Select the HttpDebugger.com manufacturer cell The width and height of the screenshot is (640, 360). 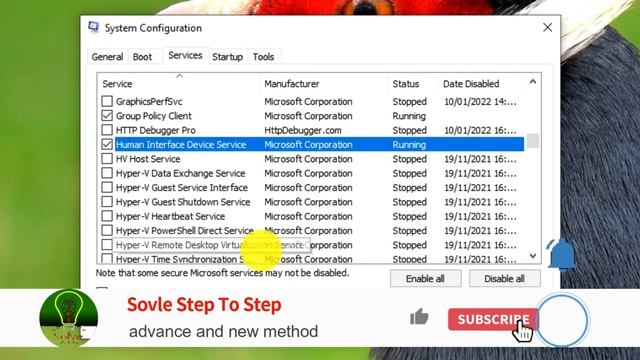pyautogui.click(x=303, y=130)
